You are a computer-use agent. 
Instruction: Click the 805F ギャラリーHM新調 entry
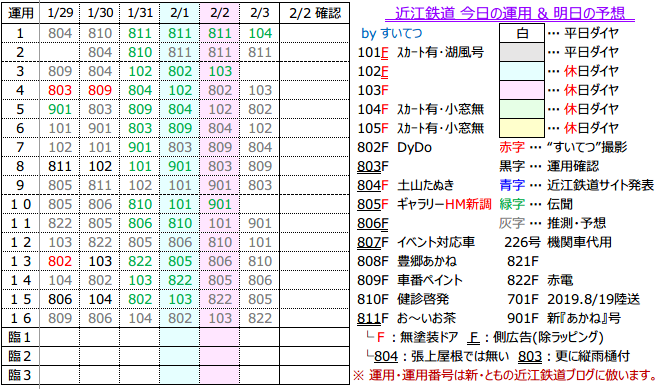tap(425, 204)
